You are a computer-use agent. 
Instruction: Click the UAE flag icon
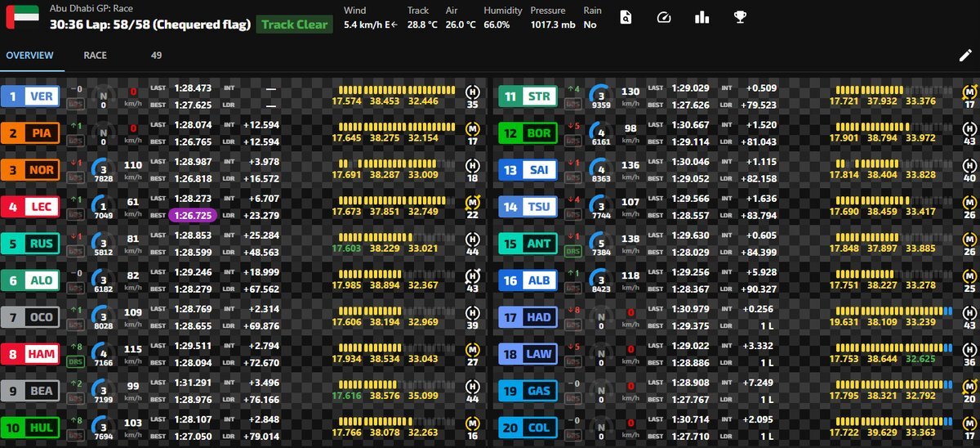pos(17,17)
